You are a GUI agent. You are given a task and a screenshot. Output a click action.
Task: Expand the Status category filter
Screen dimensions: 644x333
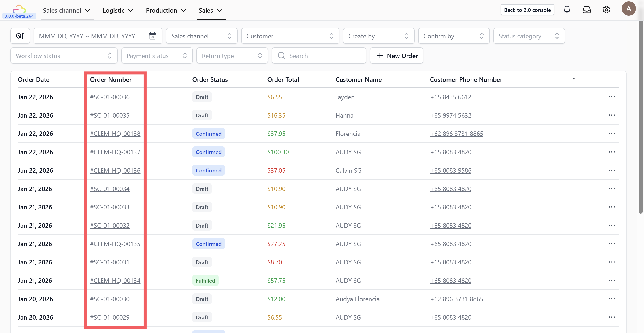coord(529,36)
